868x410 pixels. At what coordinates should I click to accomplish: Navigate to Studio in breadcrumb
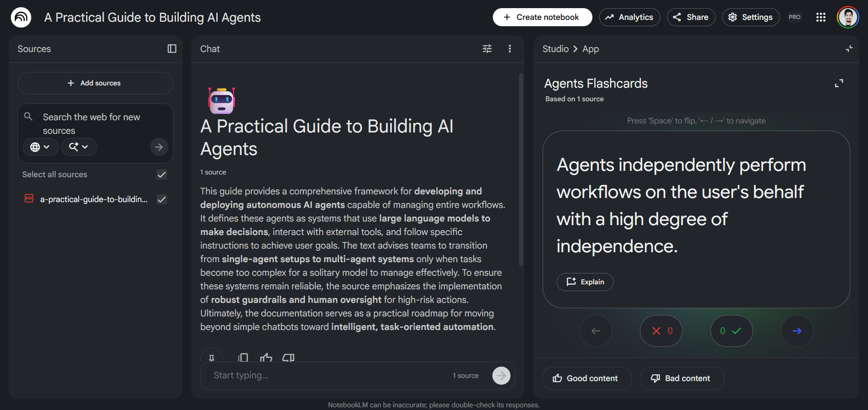(x=555, y=49)
